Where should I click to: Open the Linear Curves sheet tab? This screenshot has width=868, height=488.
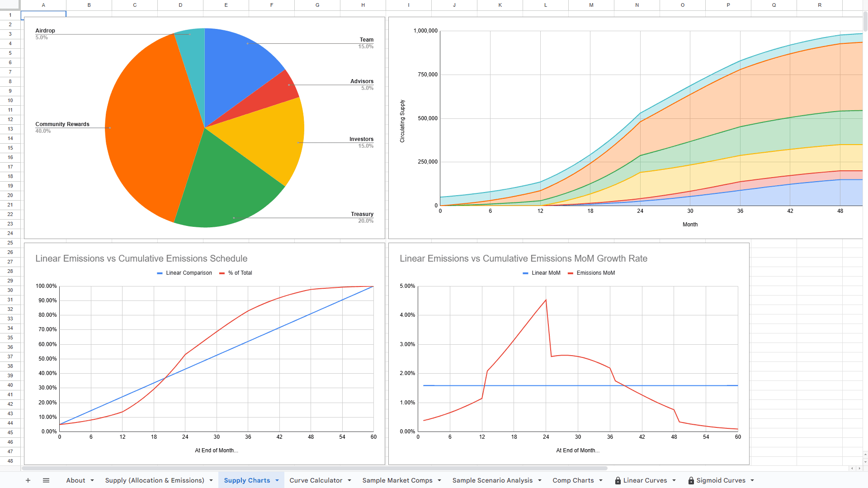click(645, 480)
